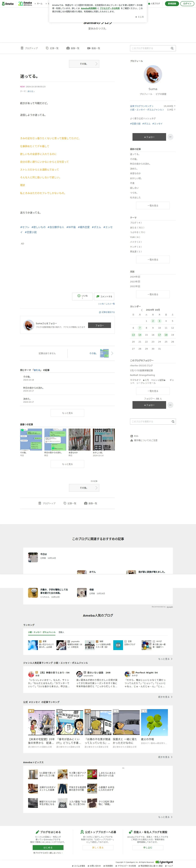Click green はじめる button
Viewport: 196px width, 868px height.
[48, 847]
